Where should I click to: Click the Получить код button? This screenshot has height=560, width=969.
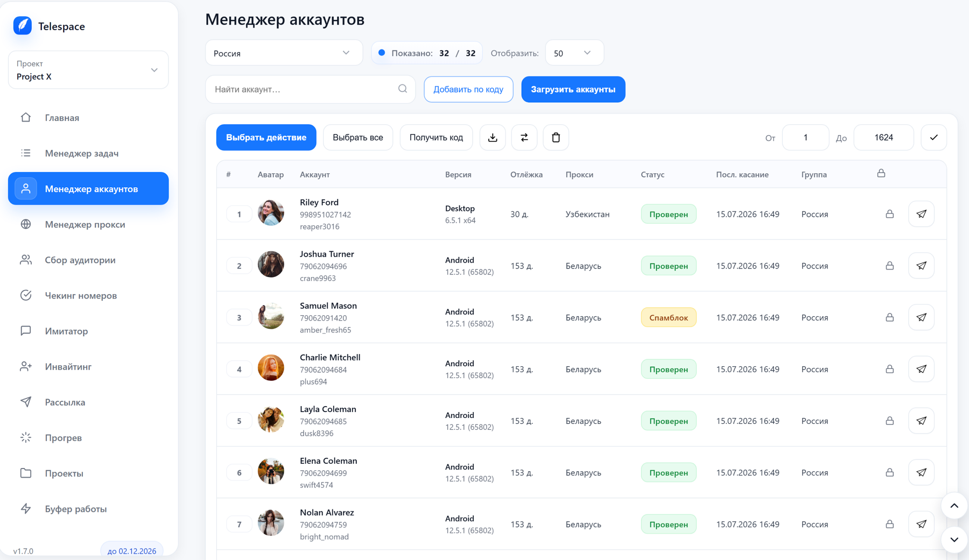[x=436, y=138]
